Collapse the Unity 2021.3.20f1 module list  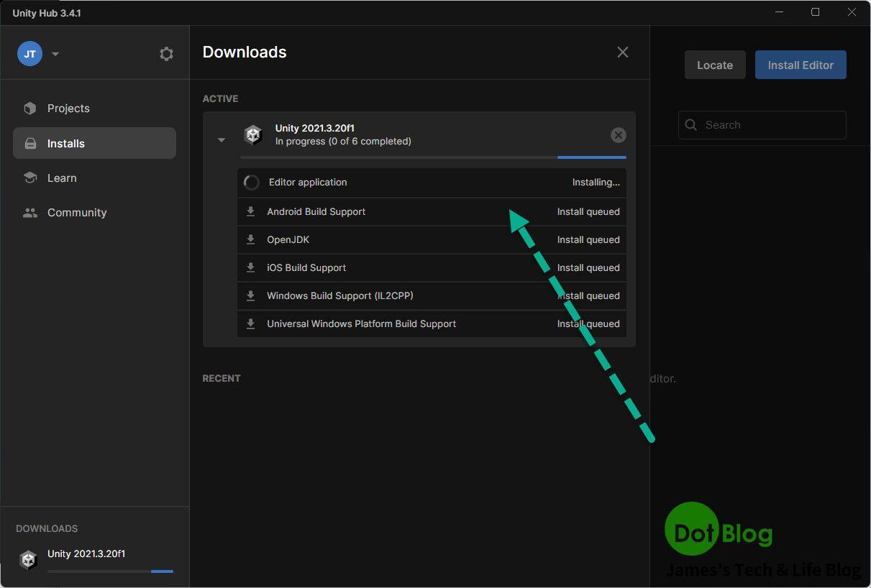coord(222,140)
